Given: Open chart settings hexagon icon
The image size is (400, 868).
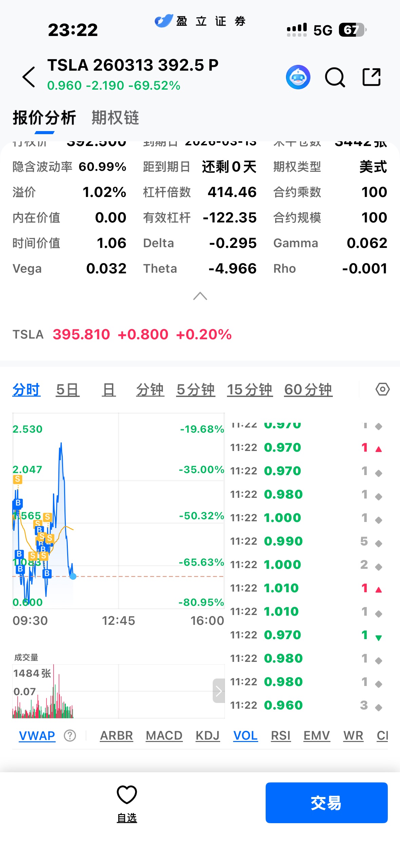Looking at the screenshot, I should coord(382,389).
